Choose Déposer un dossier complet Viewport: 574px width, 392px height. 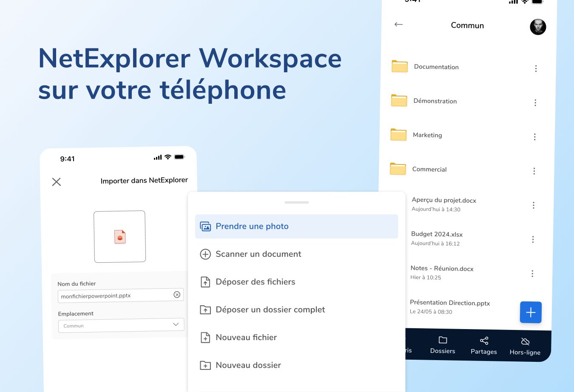click(297, 310)
